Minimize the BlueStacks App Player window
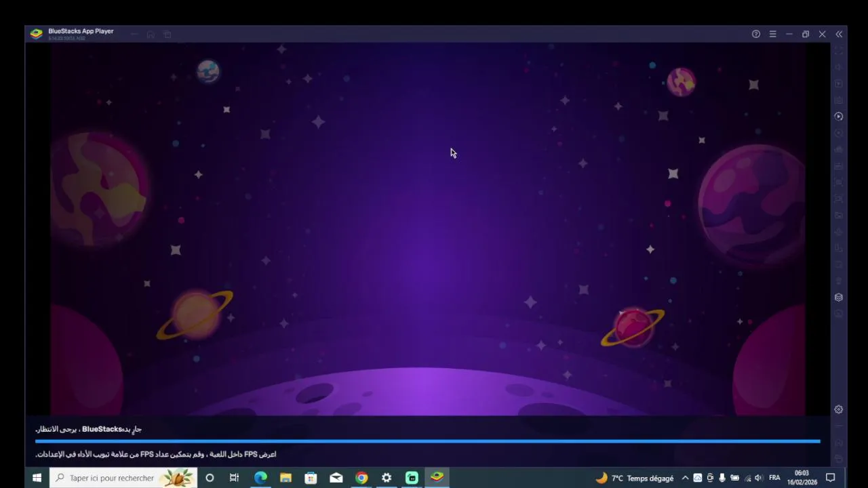This screenshot has height=488, width=868. pos(789,34)
